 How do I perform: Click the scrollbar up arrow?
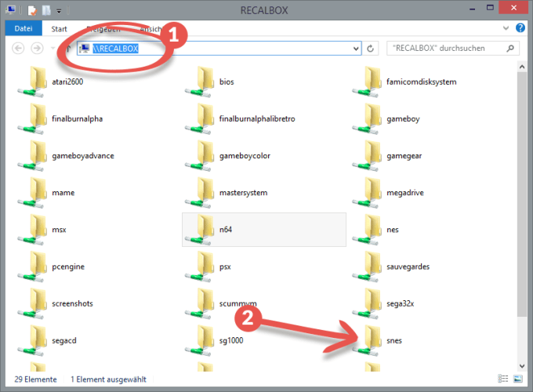pyautogui.click(x=522, y=67)
